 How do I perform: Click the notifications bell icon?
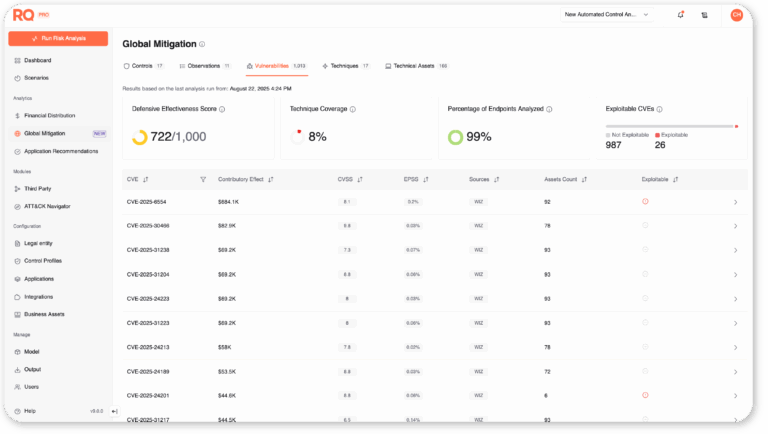tap(681, 15)
